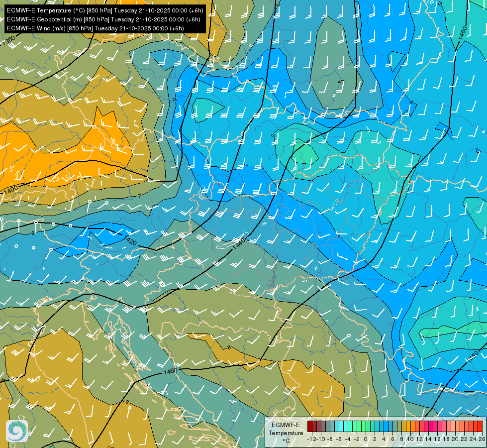Click the -12 label on the legend

coord(311,439)
